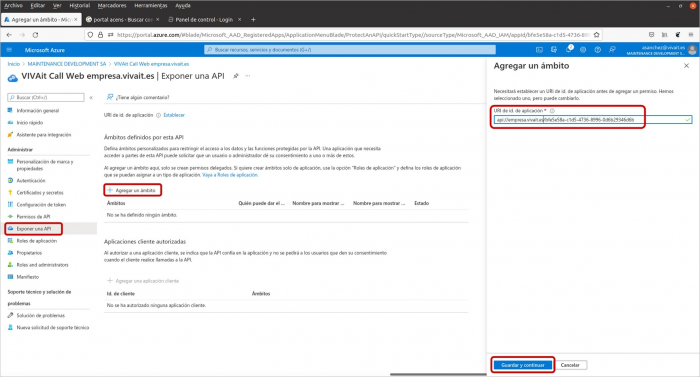
Task: Open Propietarios in sidebar
Action: point(29,253)
